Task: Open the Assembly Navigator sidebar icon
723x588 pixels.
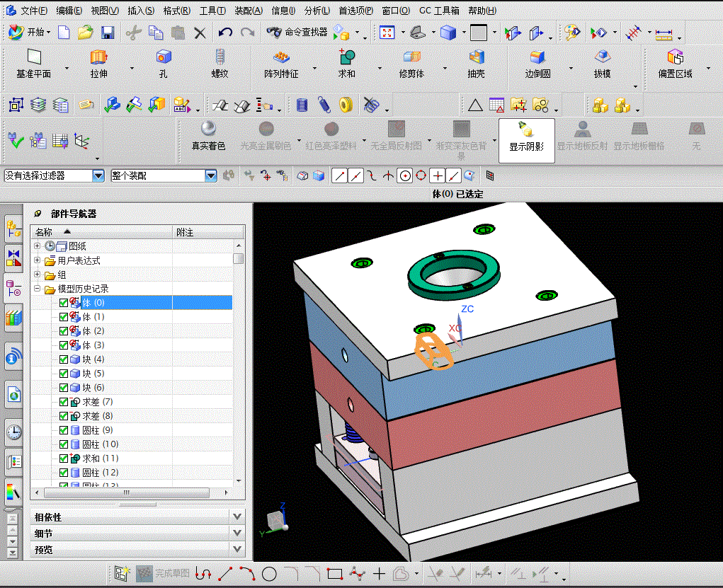Action: click(13, 229)
